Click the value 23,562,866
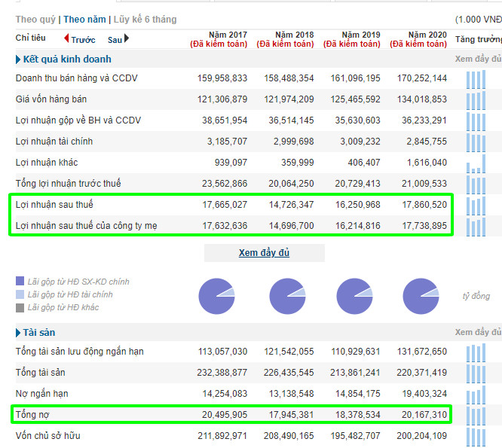 (225, 184)
